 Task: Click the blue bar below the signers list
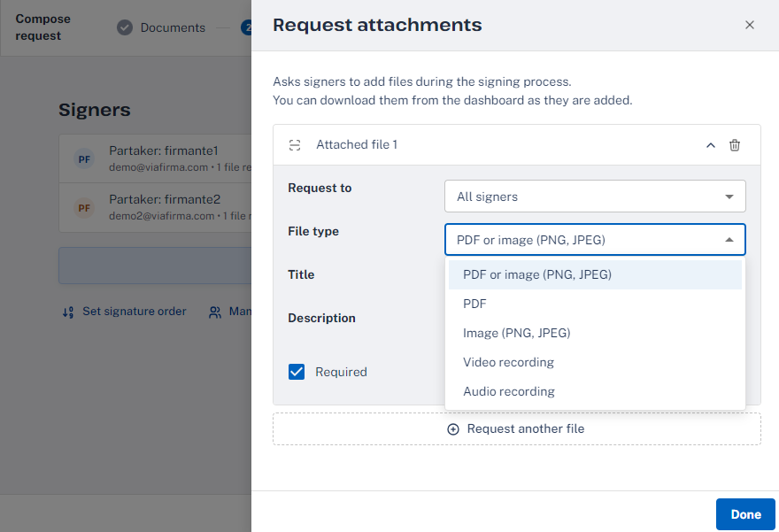click(155, 266)
